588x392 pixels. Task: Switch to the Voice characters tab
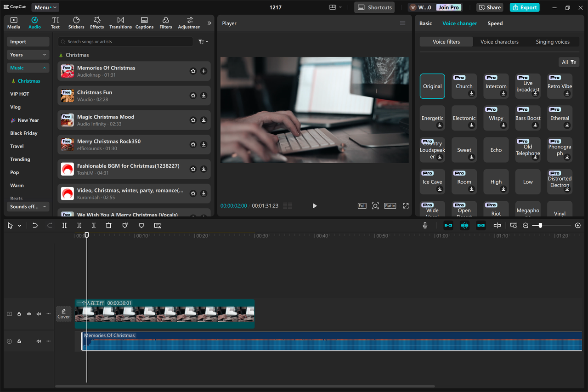[499, 41]
